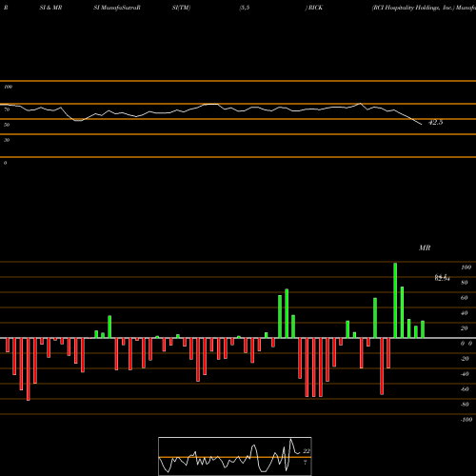Click the MR axis label 60
The image size is (476, 476).
click(x=465, y=298)
